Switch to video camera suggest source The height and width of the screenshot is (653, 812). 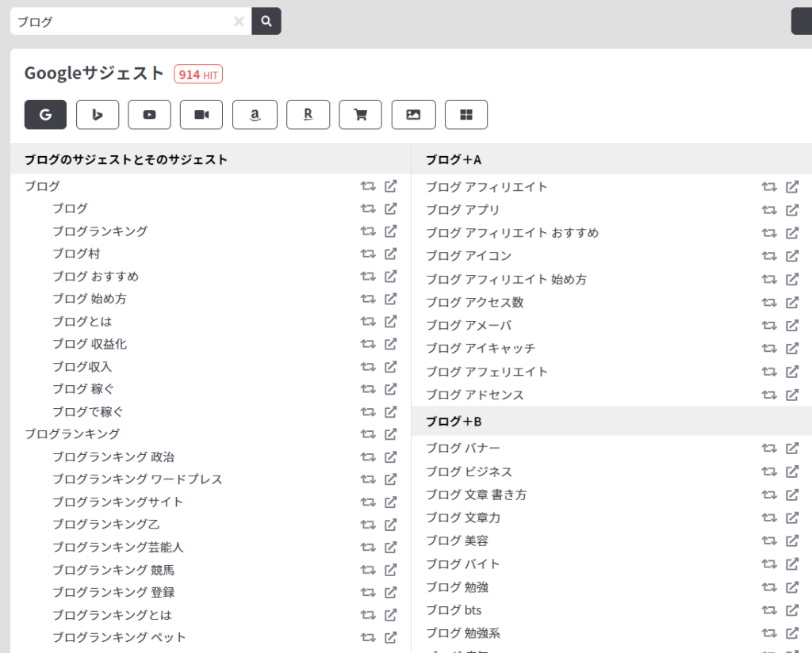point(201,114)
